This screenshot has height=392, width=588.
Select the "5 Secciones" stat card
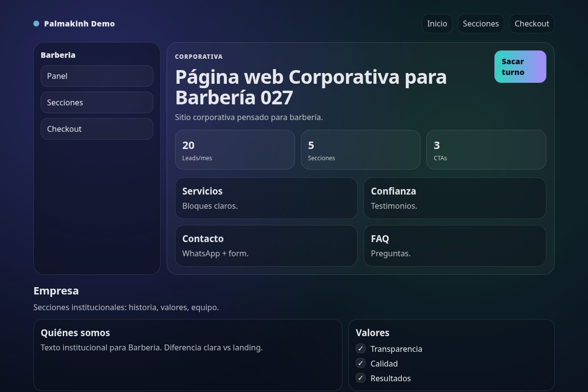[x=361, y=149]
